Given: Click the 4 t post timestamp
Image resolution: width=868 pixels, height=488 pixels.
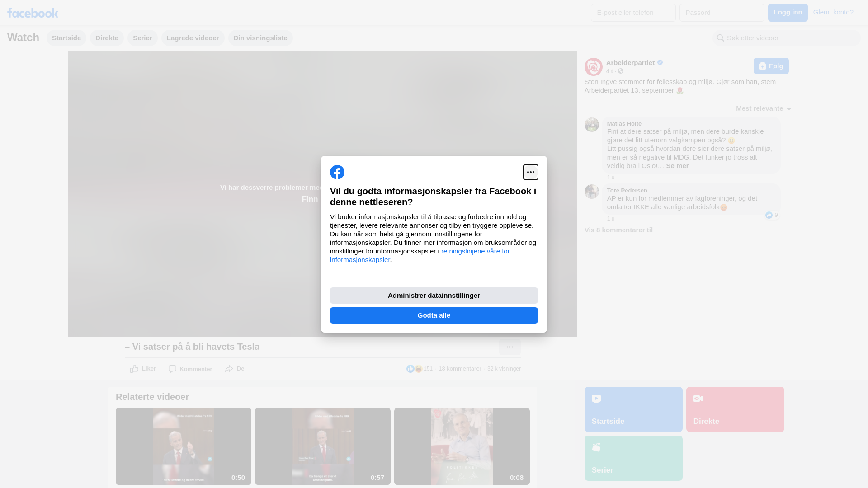Looking at the screenshot, I should (x=609, y=71).
